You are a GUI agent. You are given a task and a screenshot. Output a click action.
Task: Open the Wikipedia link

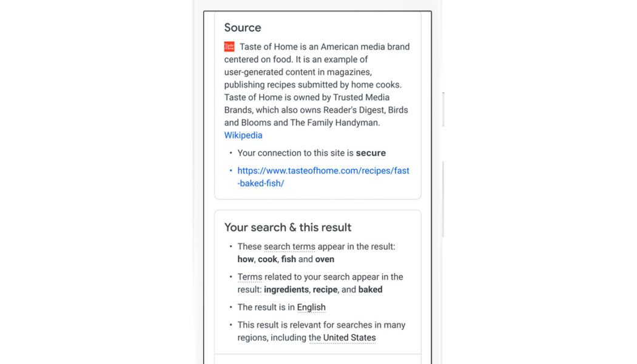[243, 135]
